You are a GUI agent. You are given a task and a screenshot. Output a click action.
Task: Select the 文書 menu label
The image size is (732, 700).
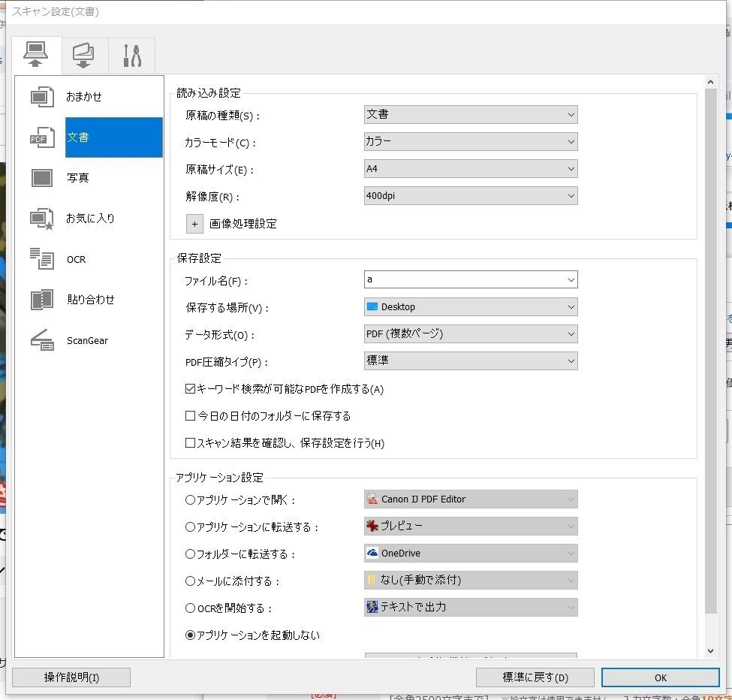click(114, 137)
